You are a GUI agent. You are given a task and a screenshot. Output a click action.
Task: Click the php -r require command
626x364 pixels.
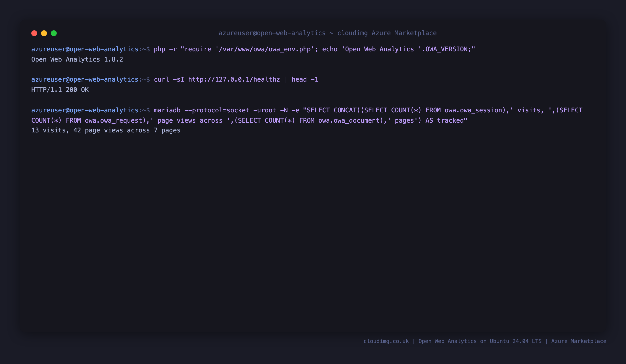[x=314, y=49]
